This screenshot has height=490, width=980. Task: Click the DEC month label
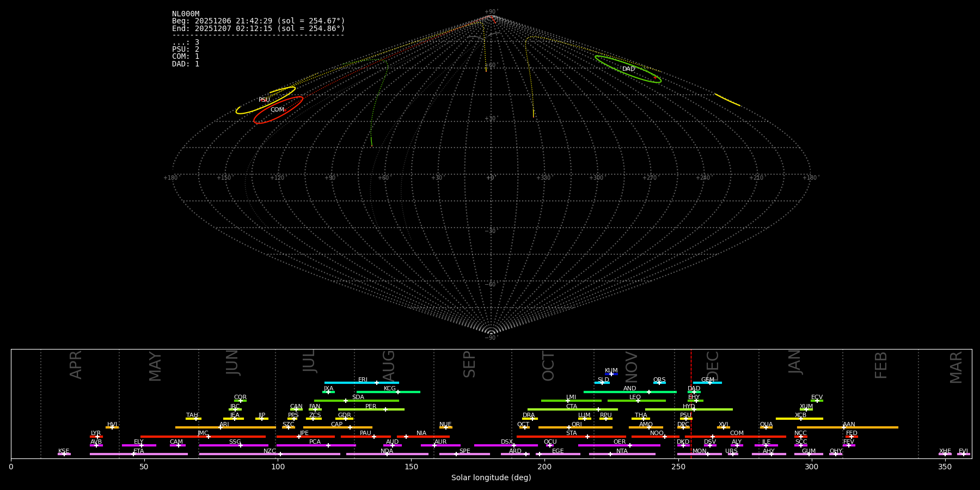(713, 366)
